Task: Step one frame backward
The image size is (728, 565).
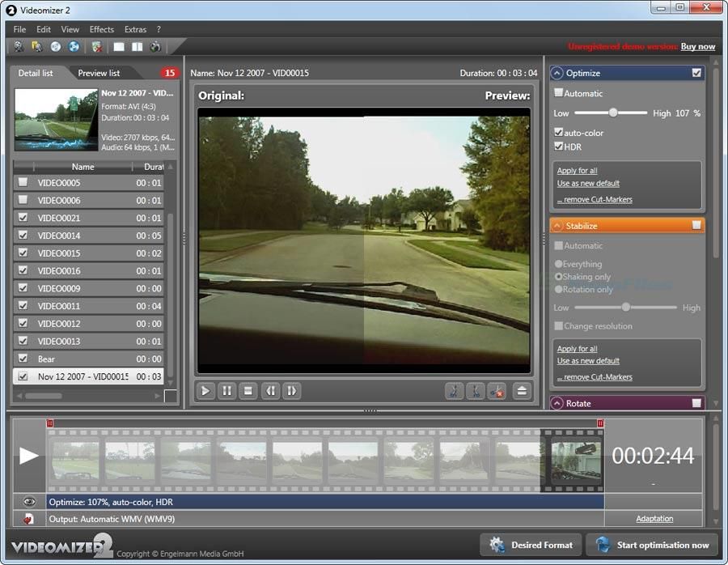Action: [270, 391]
